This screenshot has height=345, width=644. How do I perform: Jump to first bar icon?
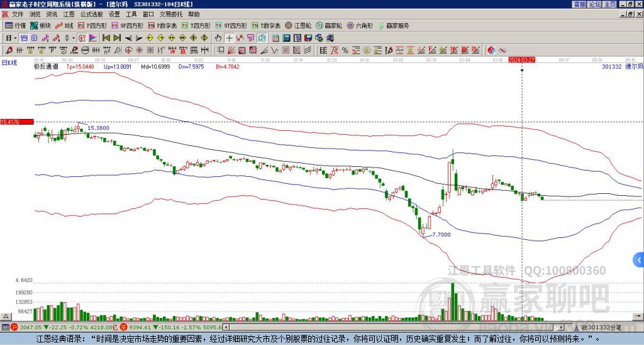click(106, 38)
